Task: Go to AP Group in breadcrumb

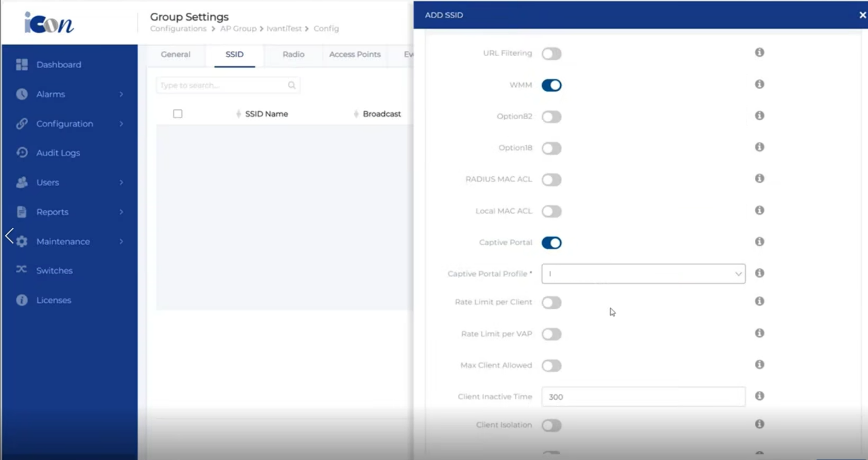Action: 238,29
